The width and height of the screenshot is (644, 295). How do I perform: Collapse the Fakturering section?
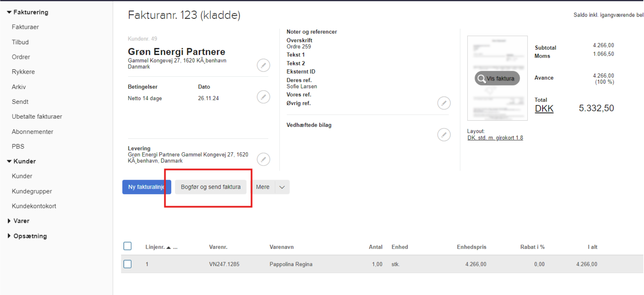coord(9,12)
